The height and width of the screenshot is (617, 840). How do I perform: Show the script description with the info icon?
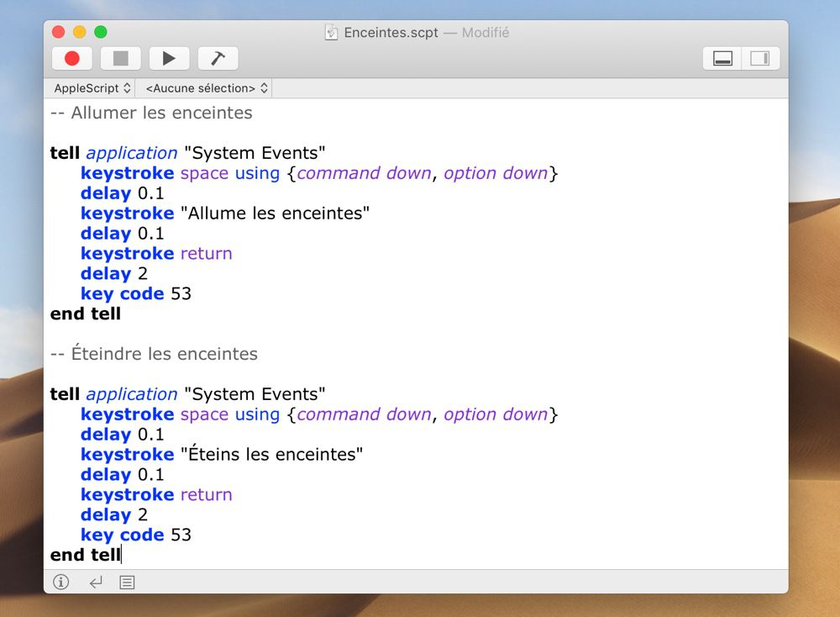tap(61, 582)
